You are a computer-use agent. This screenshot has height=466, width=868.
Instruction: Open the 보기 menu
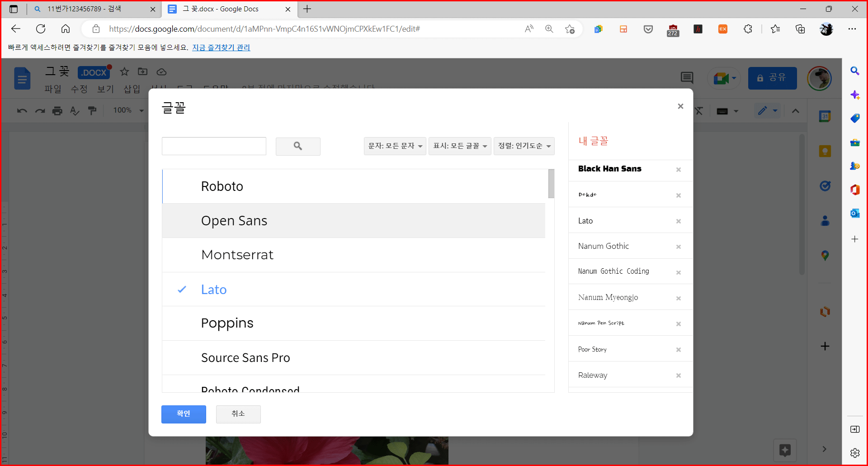(106, 89)
